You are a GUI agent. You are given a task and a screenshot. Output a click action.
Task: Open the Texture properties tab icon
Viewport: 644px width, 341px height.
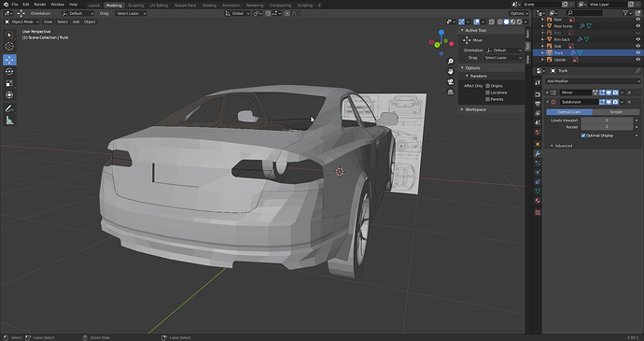tap(538, 213)
